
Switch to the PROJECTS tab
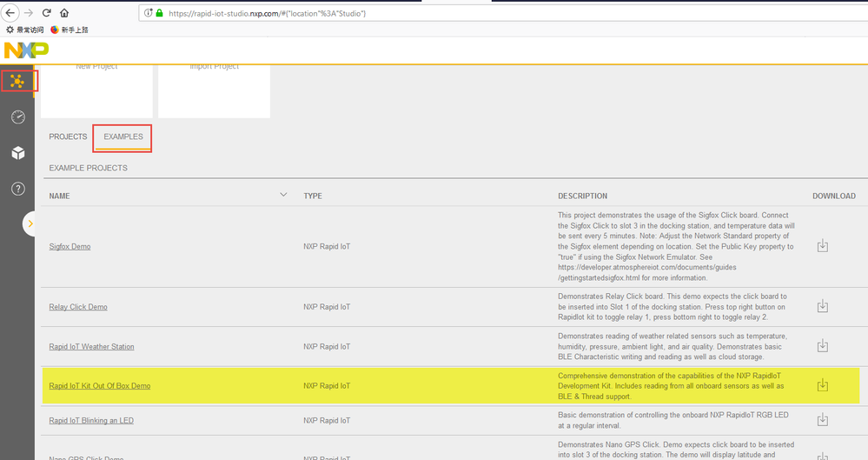click(68, 137)
